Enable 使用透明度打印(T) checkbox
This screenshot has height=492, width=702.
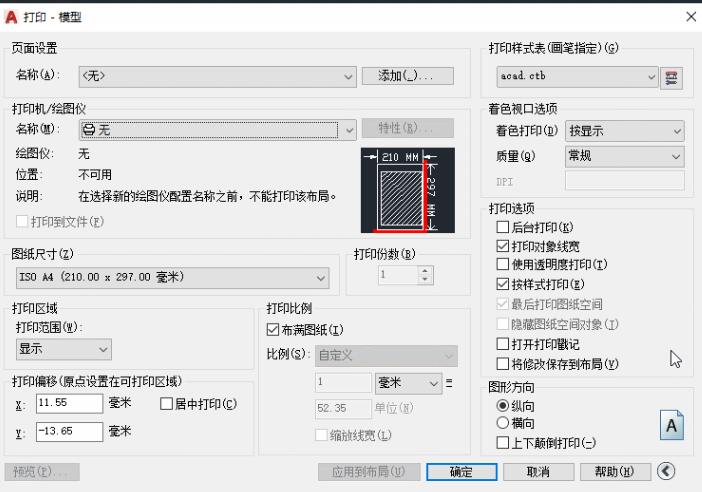502,264
